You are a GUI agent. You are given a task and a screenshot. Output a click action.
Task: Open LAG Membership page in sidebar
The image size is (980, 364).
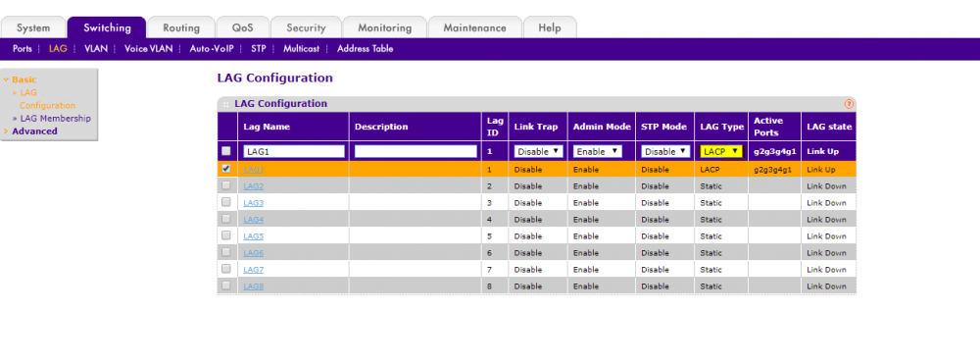click(56, 118)
